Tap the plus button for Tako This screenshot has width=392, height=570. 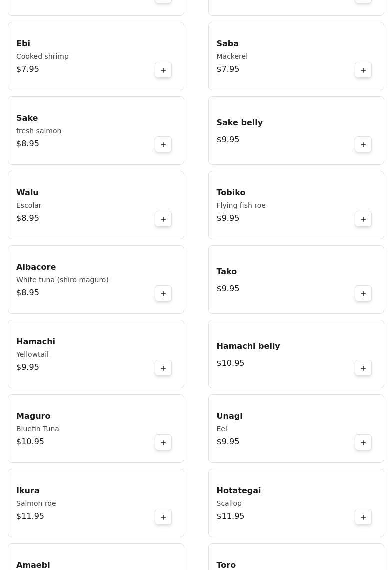coord(363,294)
